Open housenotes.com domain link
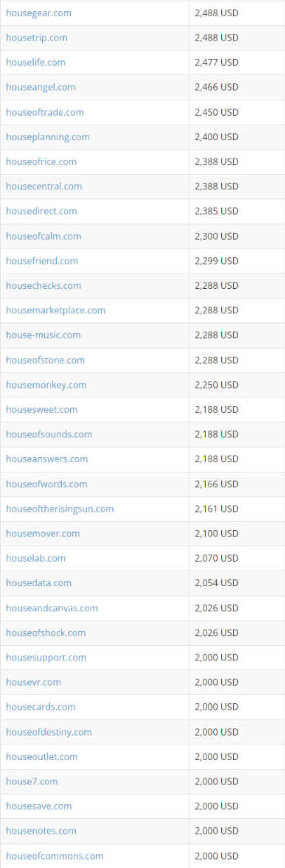This screenshot has height=868, width=285. pyautogui.click(x=41, y=831)
